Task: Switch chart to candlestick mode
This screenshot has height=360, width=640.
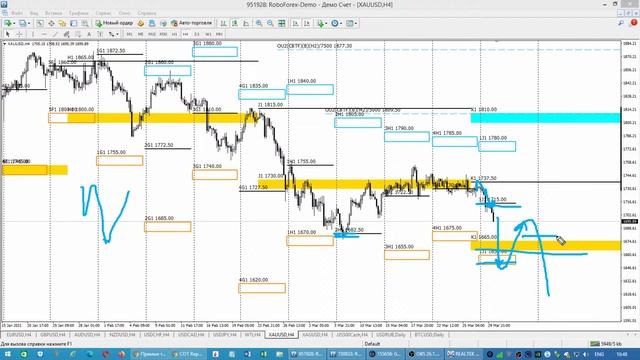Action: [235, 23]
